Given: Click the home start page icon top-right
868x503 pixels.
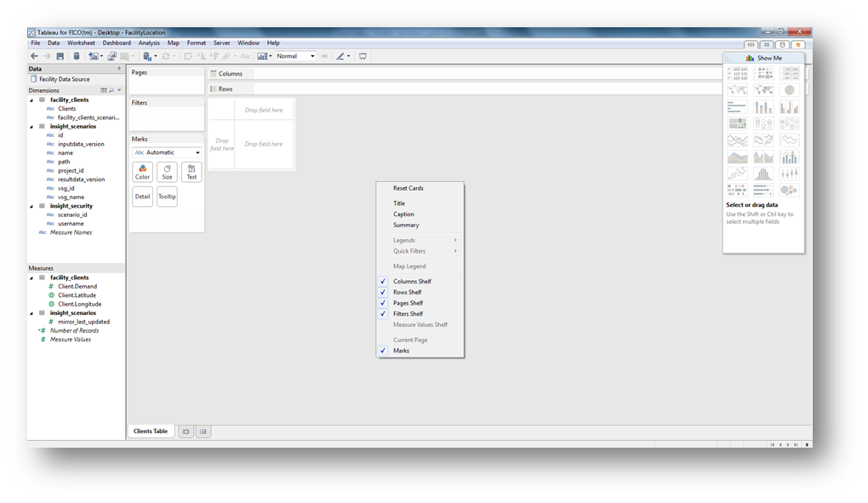Looking at the screenshot, I should coord(797,44).
